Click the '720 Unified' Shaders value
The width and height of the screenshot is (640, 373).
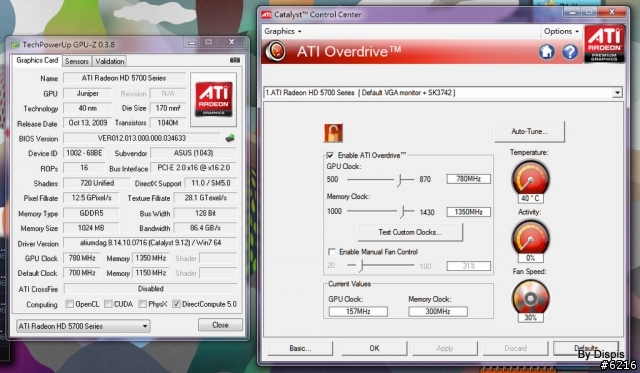97,183
